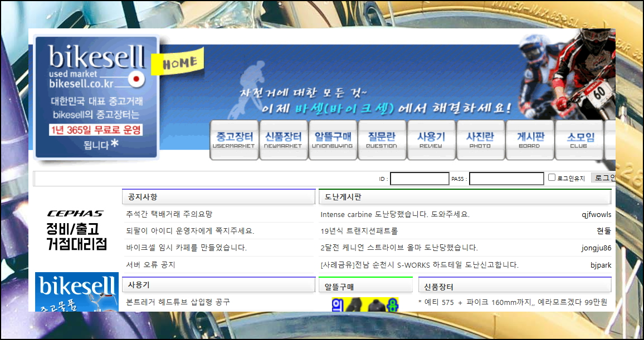The width and height of the screenshot is (644, 340).
Task: Open the 질문란 QUESTION menu
Action: (x=382, y=140)
